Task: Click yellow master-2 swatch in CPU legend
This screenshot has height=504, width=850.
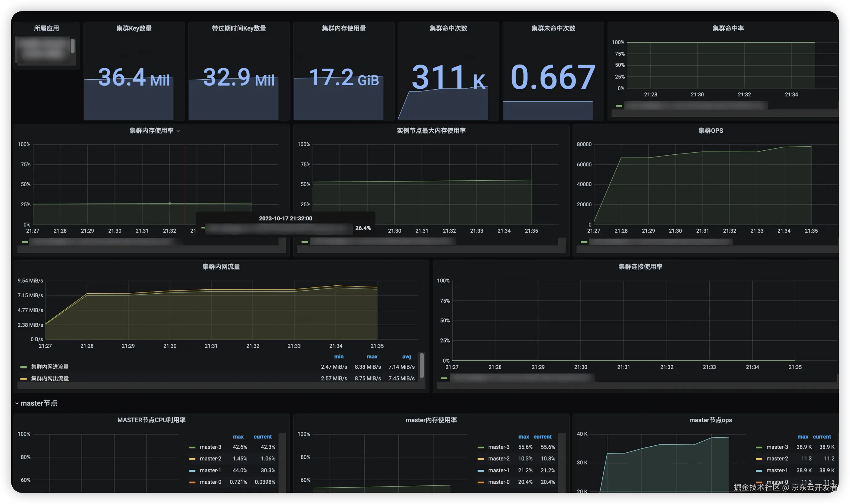Action: point(192,459)
